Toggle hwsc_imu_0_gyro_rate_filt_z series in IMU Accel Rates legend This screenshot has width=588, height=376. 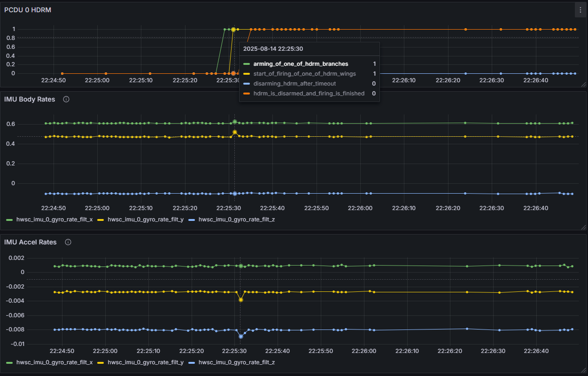(237, 362)
